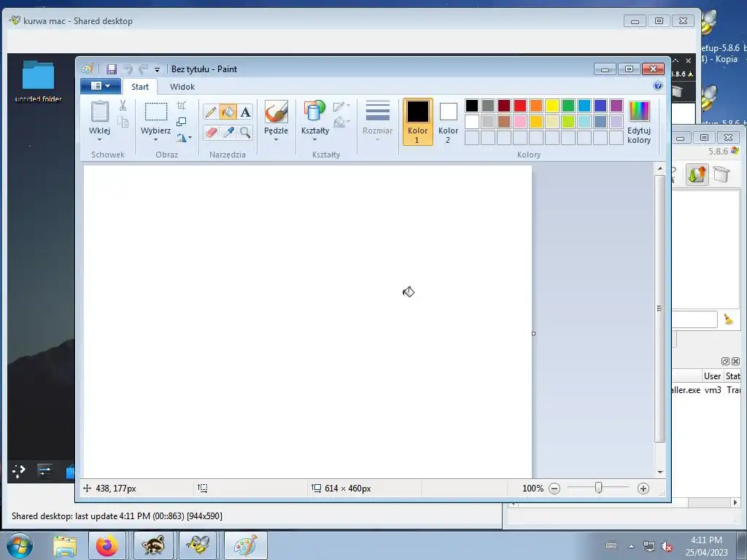Select the Magnifier tool in Paint

[245, 133]
